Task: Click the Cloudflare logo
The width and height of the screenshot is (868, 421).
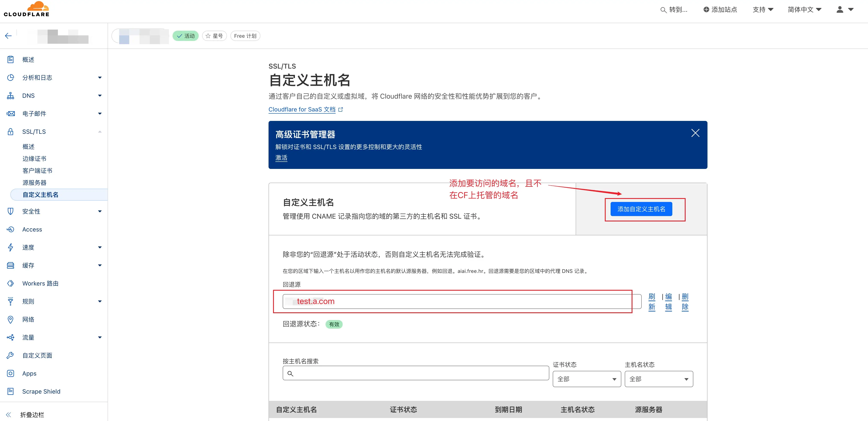Action: click(x=26, y=9)
